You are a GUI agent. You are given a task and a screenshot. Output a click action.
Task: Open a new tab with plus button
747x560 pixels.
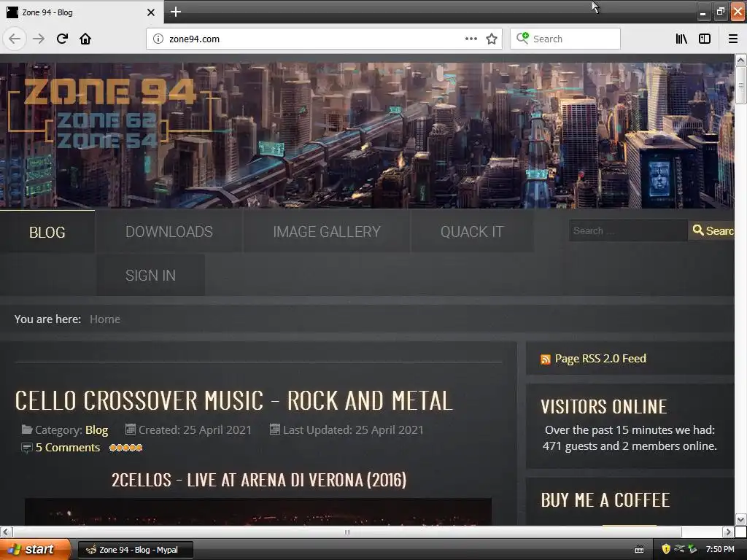[x=176, y=12]
